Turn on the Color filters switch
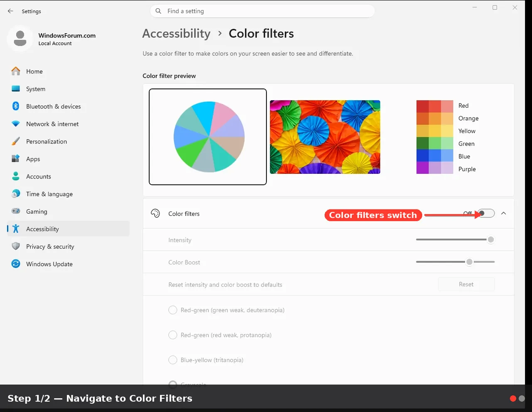 coord(486,213)
